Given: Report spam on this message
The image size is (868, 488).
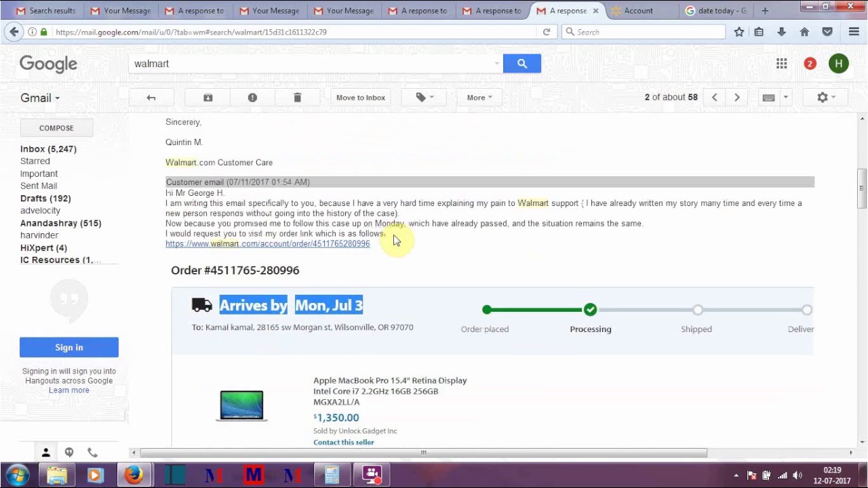Looking at the screenshot, I should click(252, 98).
